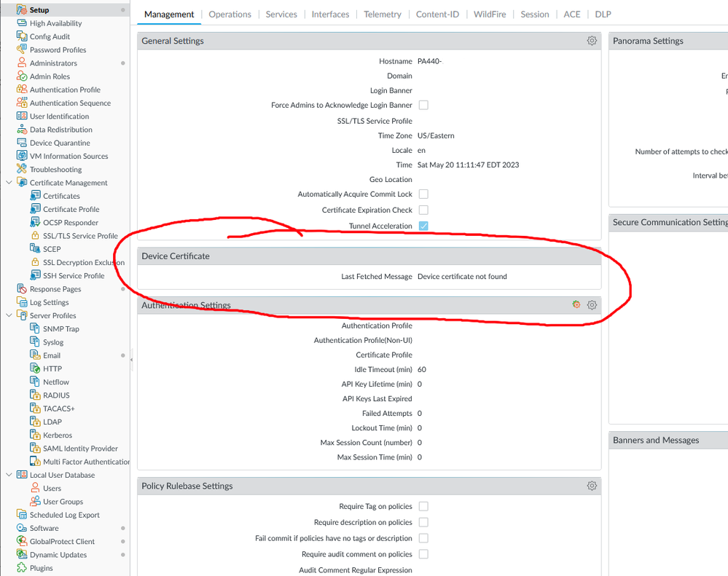Open User Groups under Local User Database
728x576 pixels.
[63, 502]
